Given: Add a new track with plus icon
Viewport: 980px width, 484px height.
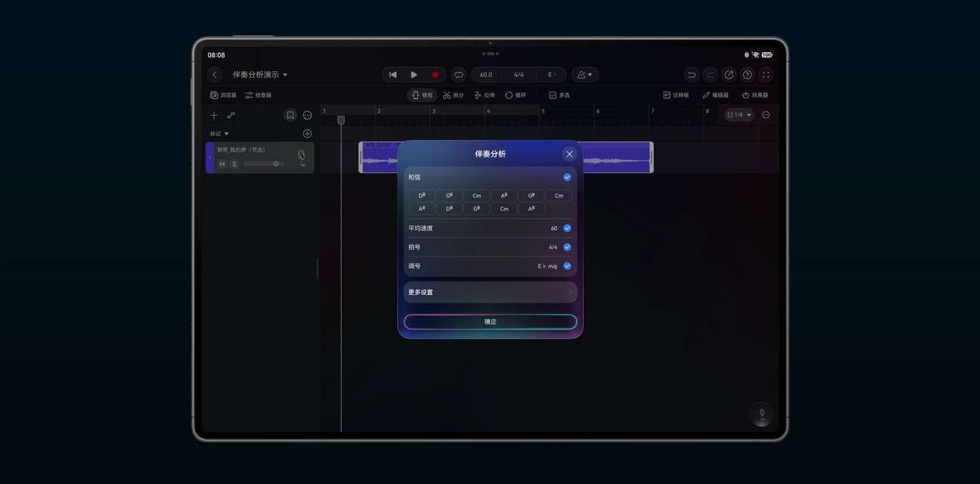Looking at the screenshot, I should pos(214,115).
